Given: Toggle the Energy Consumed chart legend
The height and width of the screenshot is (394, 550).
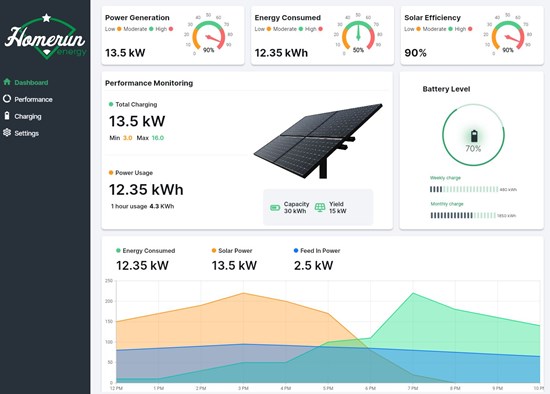Looking at the screenshot, I should tap(146, 251).
